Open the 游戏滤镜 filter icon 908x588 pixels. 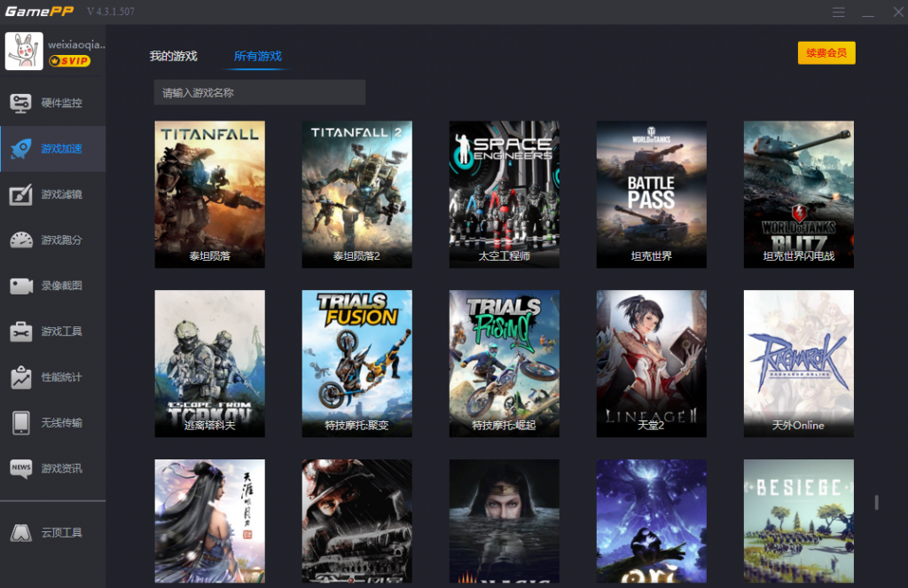21,194
